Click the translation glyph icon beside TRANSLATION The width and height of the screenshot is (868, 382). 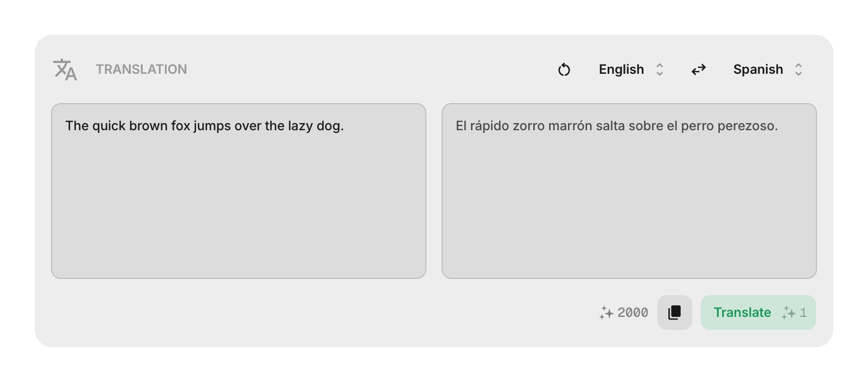[x=64, y=69]
